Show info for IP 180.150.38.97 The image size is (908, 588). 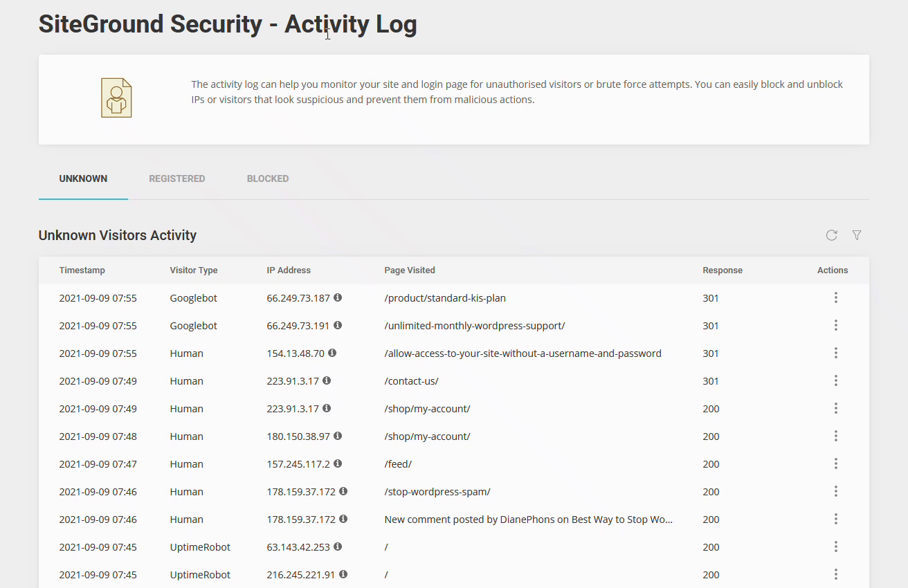click(x=338, y=436)
